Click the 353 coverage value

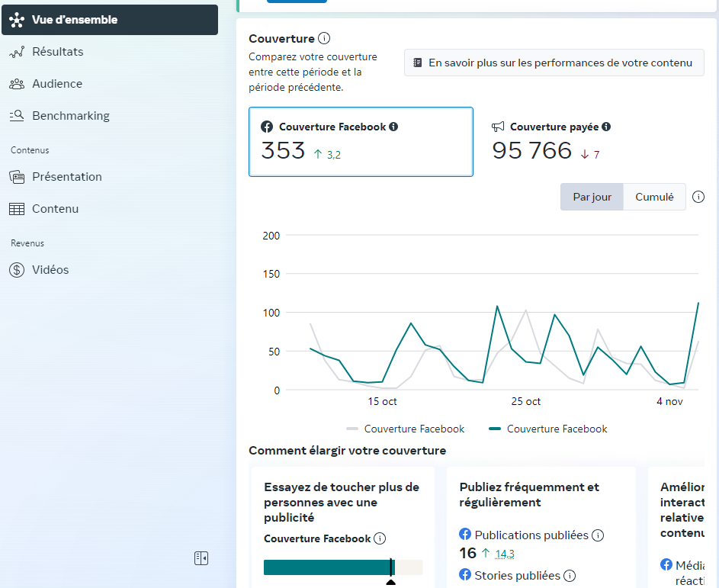[x=284, y=151]
